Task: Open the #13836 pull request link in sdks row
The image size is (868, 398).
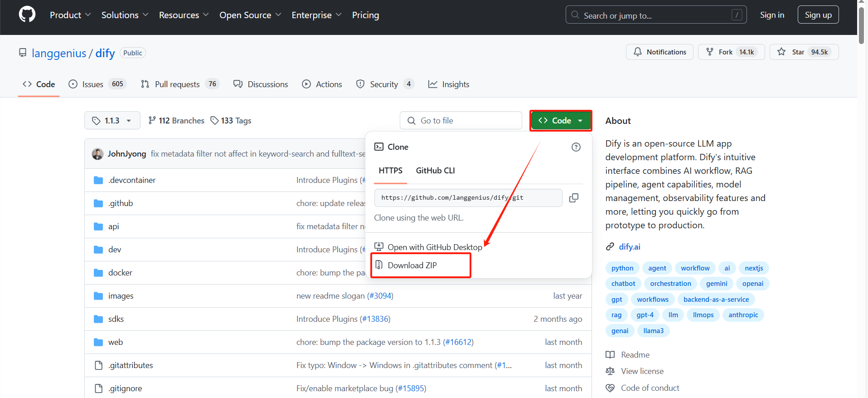Action: (x=374, y=319)
